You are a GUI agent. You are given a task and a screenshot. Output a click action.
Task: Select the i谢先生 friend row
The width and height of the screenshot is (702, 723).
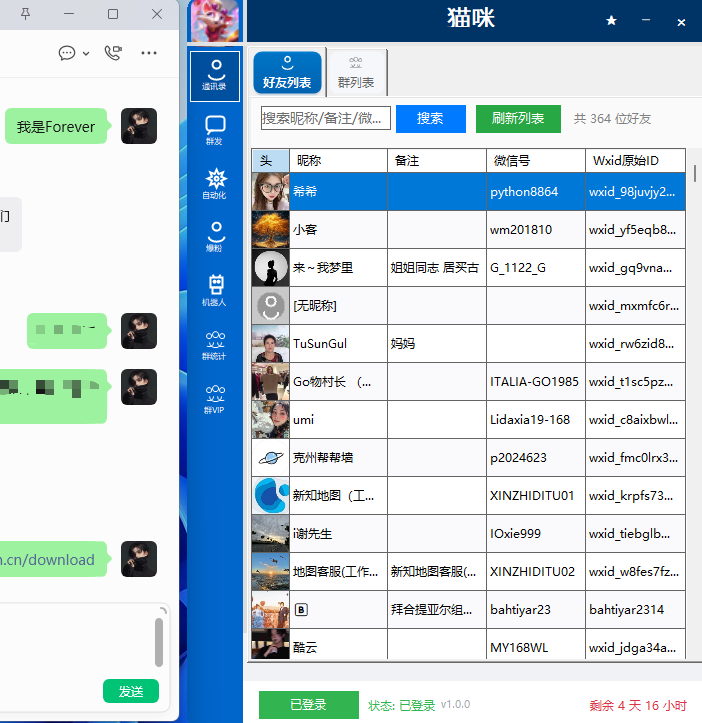468,533
